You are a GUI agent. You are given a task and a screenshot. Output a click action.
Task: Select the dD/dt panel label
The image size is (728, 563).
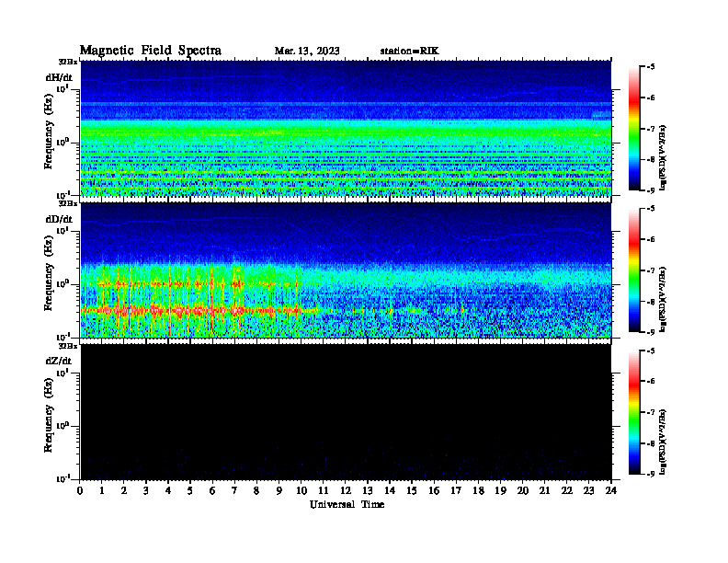(x=59, y=219)
